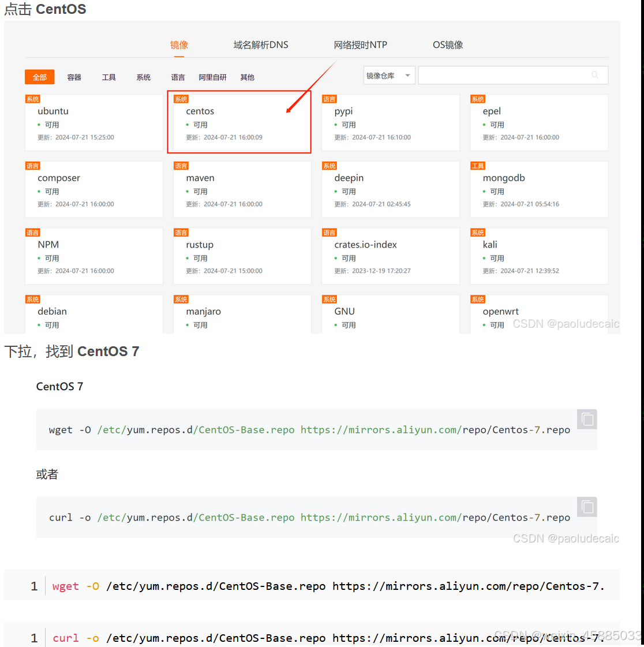Screen dimensions: 644x647
Task: Click the 语言 tag on maven card
Action: pos(181,166)
